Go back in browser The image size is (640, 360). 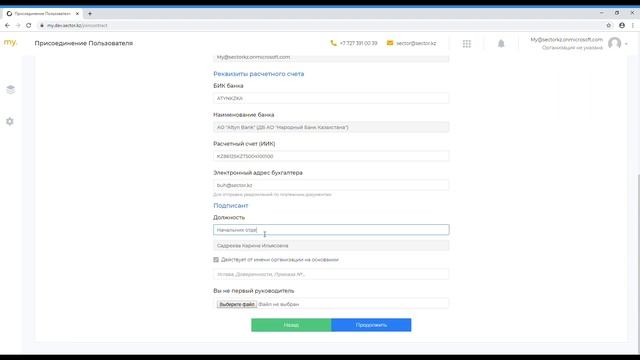coord(7,25)
